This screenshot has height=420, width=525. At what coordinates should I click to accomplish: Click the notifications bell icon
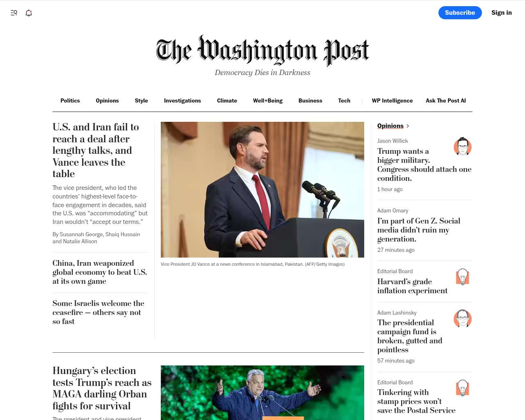29,13
